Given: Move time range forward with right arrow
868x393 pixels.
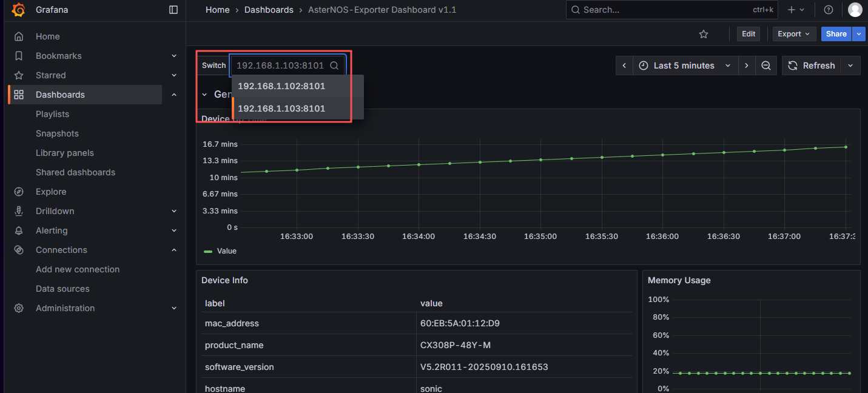Looking at the screenshot, I should click(747, 65).
